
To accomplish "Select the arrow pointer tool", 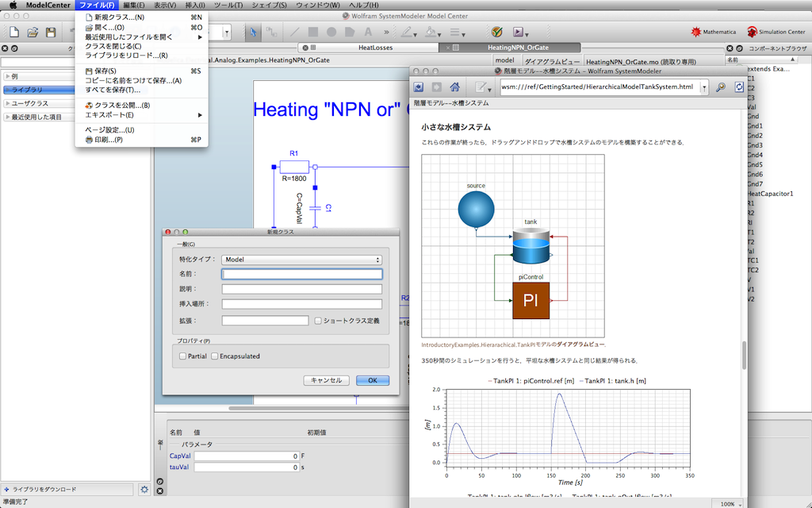I will [x=253, y=32].
